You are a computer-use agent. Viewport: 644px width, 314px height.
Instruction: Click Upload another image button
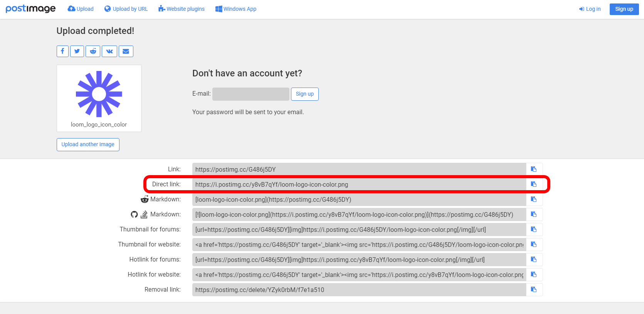[88, 145]
